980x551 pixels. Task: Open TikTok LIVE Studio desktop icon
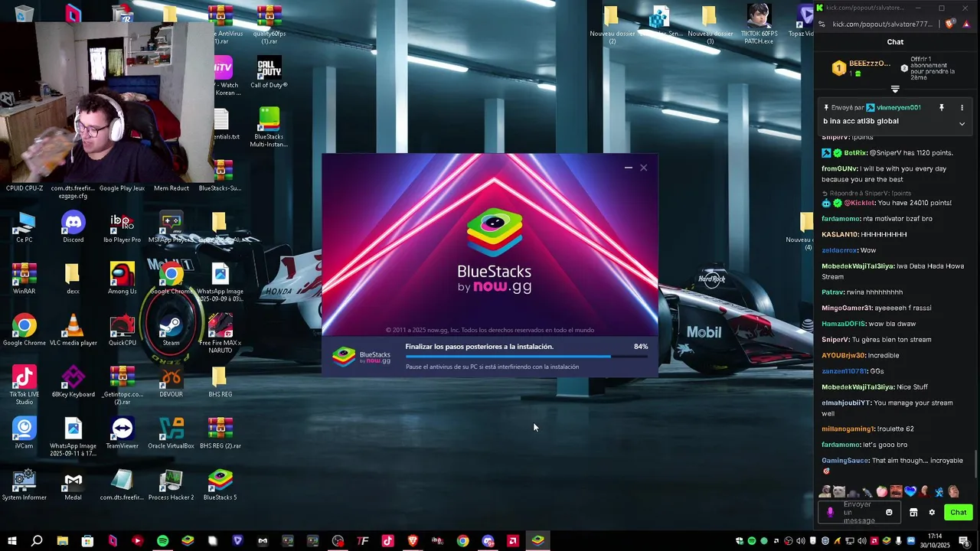(x=24, y=386)
